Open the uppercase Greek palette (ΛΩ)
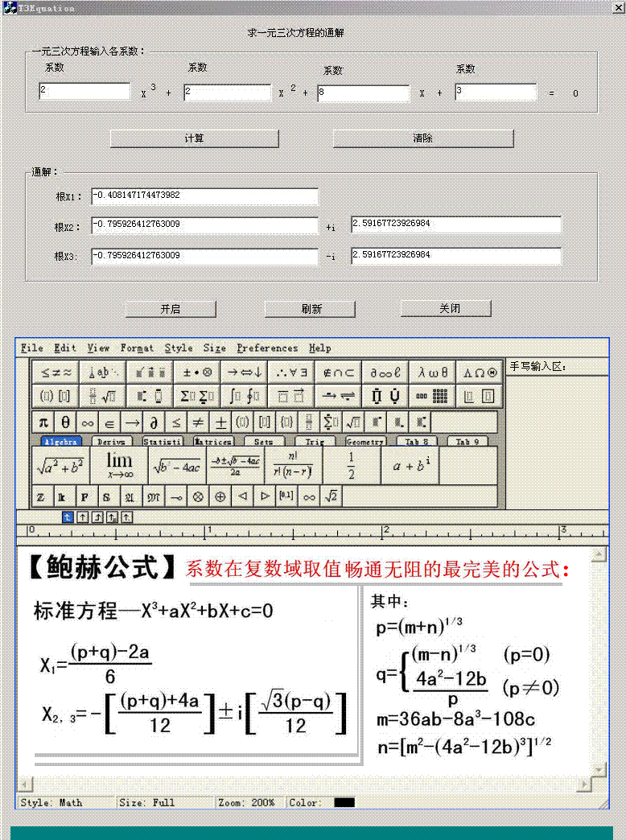 click(x=480, y=373)
